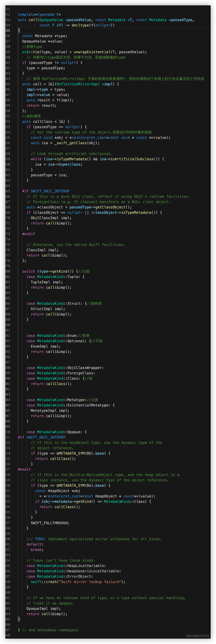
Task: Click '// end anonymous namespace' comment
Action: [50, 630]
